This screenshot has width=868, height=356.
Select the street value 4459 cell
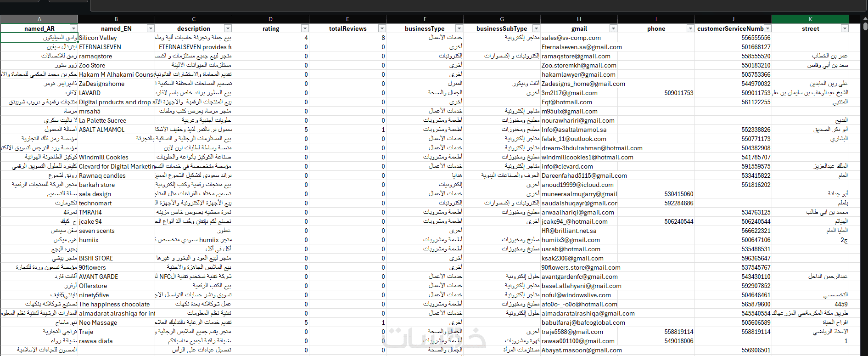(x=811, y=304)
